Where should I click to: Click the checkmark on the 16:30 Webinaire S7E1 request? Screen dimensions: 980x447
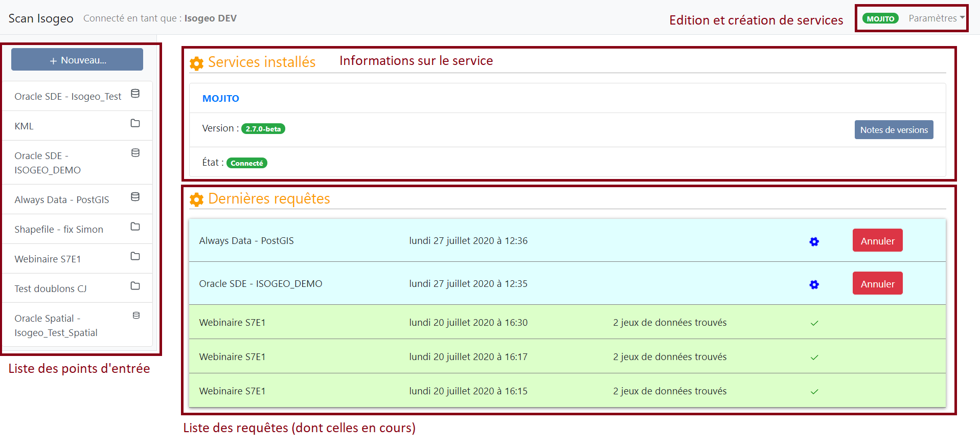pyautogui.click(x=814, y=323)
